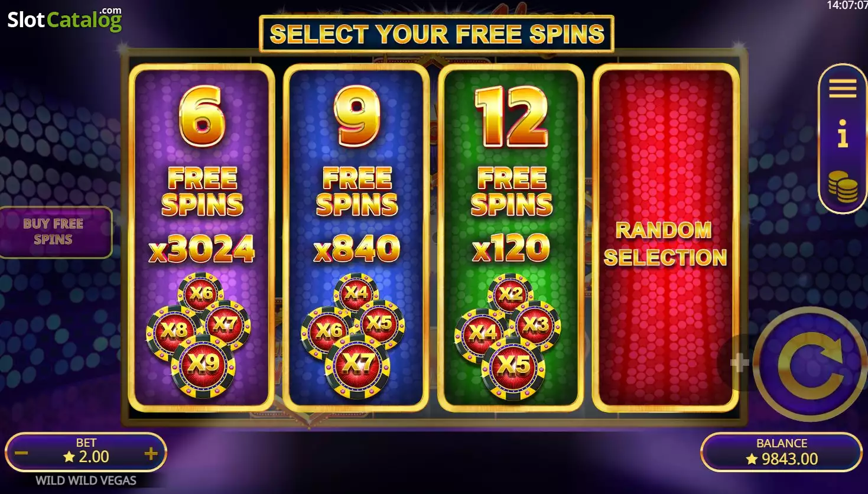The width and height of the screenshot is (868, 494).
Task: Choose the red Random Selection card
Action: click(665, 238)
